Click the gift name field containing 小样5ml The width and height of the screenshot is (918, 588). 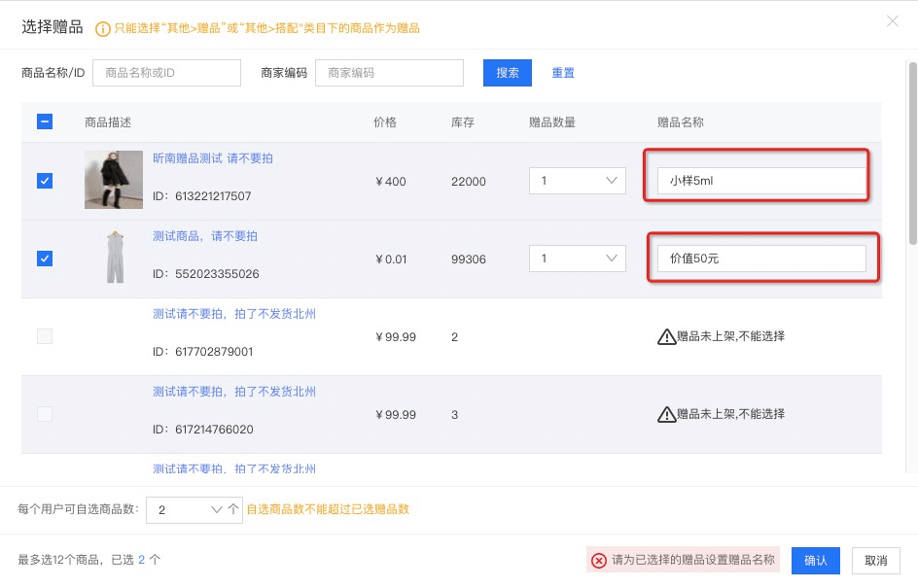(x=756, y=181)
